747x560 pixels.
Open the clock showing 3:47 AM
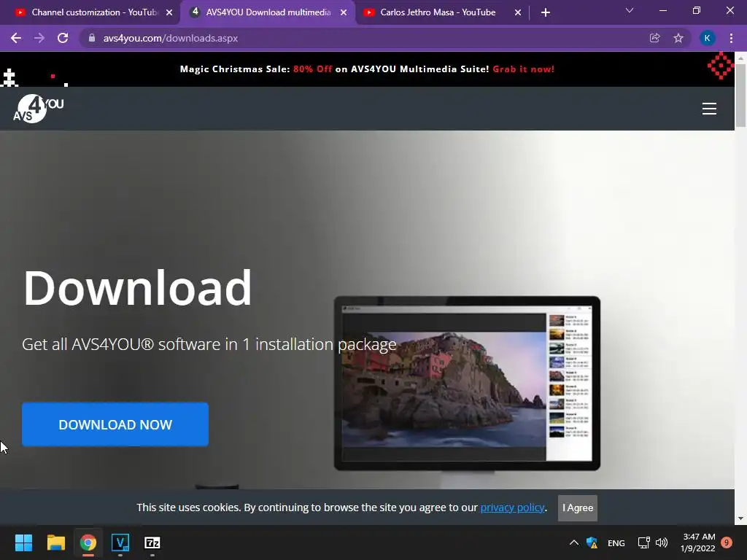(x=698, y=542)
